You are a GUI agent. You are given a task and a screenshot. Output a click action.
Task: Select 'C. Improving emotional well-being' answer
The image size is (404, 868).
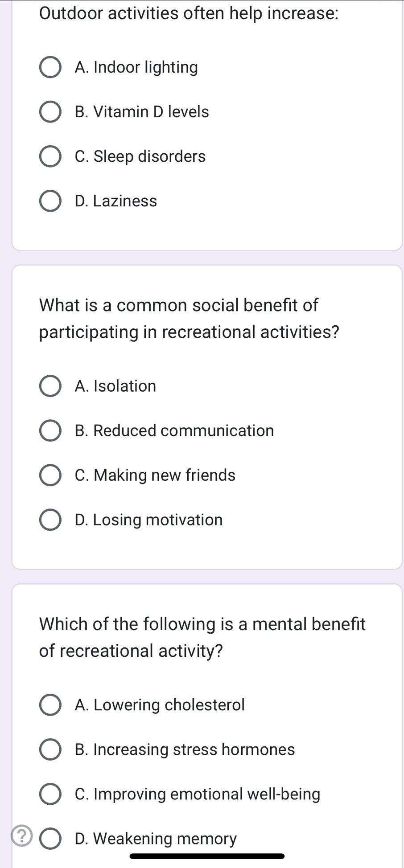tap(50, 794)
